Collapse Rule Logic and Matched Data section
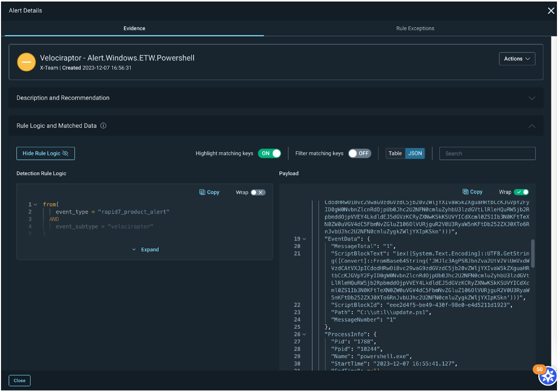The image size is (560, 392). [x=531, y=126]
